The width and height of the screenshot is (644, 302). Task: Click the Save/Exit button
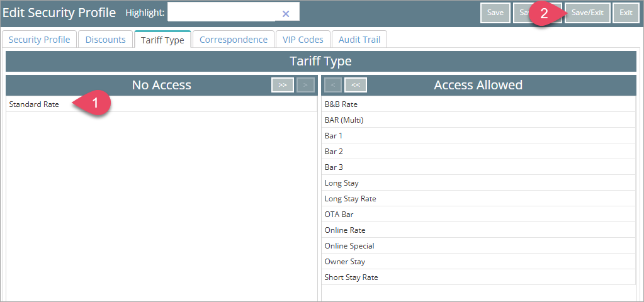[x=587, y=13]
